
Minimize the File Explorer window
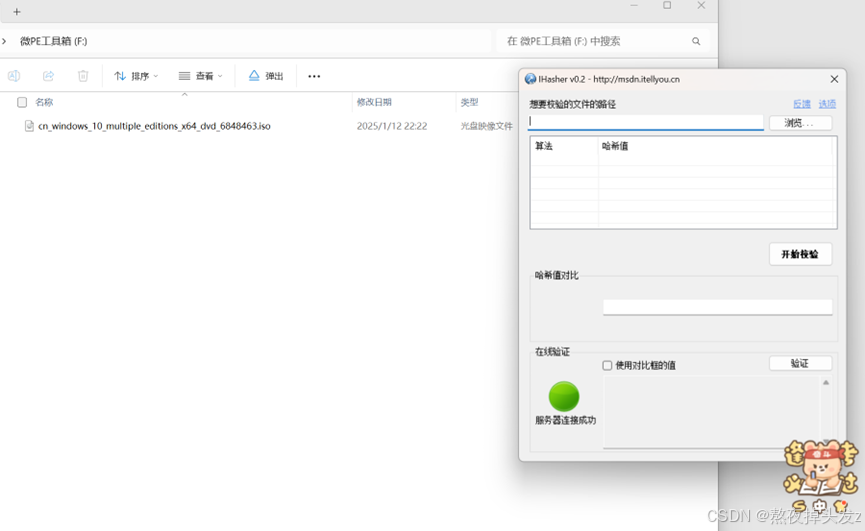(634, 6)
